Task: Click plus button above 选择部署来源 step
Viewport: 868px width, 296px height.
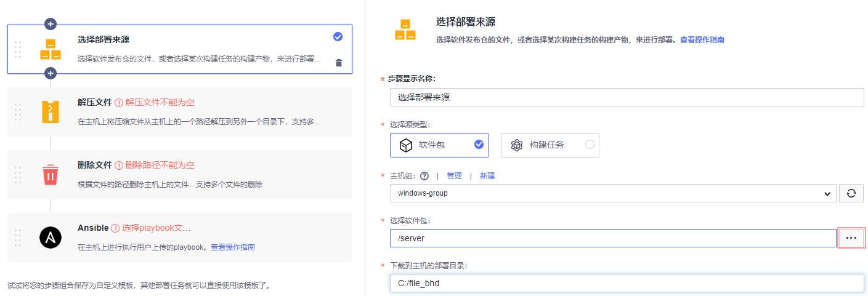Action: click(51, 23)
